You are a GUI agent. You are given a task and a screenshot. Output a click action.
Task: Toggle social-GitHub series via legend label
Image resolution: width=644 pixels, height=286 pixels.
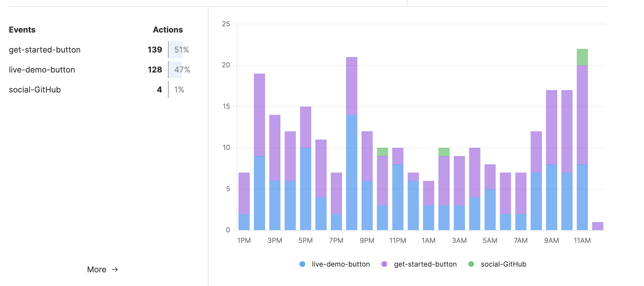(x=503, y=264)
